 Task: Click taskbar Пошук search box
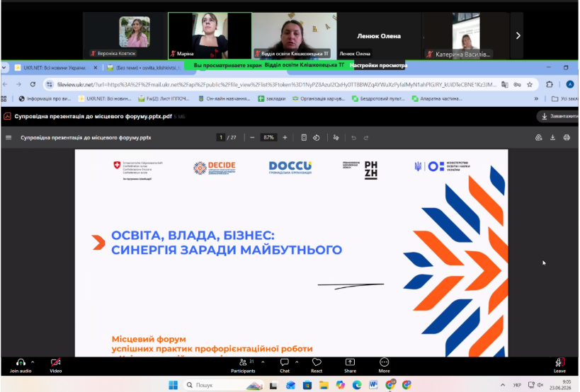(x=223, y=385)
